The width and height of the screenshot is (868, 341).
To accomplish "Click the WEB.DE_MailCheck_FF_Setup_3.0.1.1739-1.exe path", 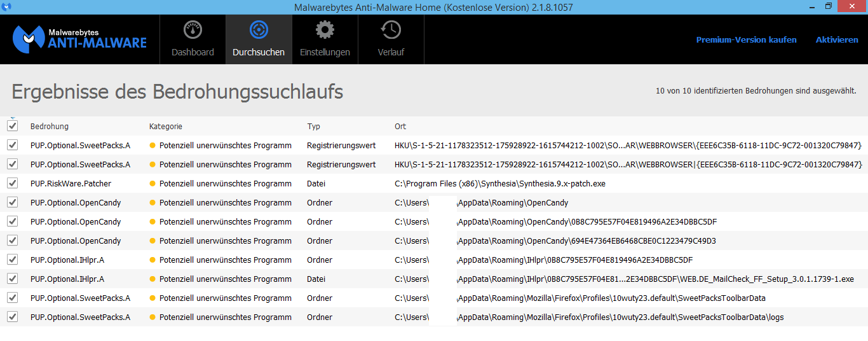I will pos(624,279).
